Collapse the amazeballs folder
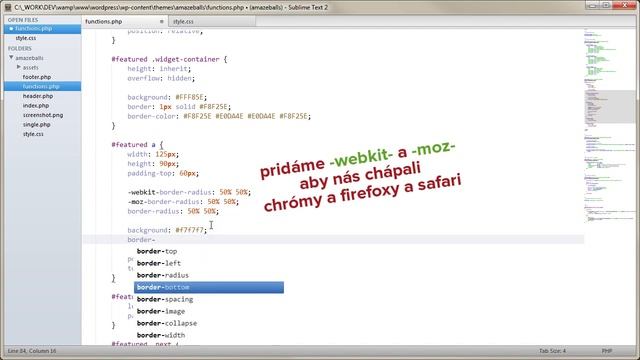 pos(11,58)
